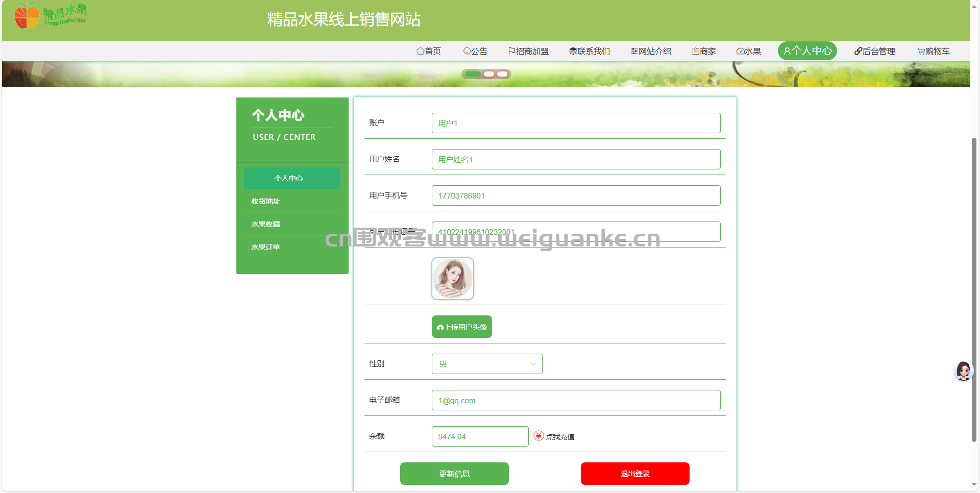Switch to the second carousel dot
The width and height of the screenshot is (980, 493).
click(489, 74)
